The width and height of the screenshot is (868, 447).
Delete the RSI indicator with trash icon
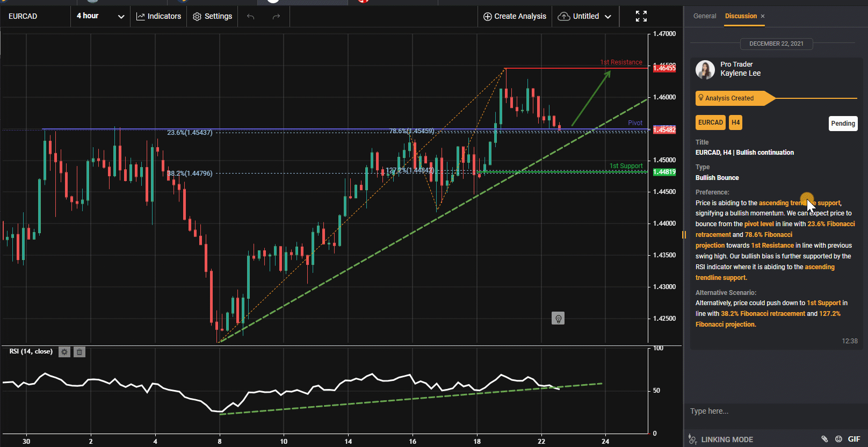(79, 352)
